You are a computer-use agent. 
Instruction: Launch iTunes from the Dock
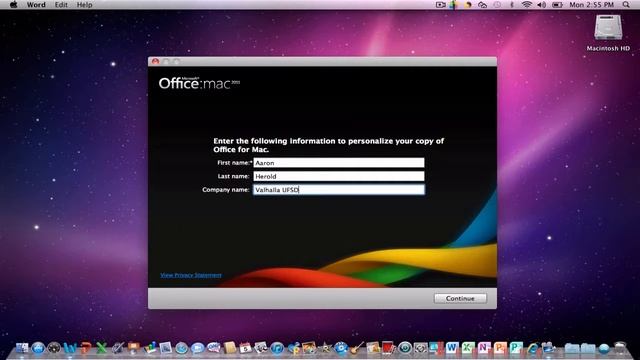pos(277,348)
